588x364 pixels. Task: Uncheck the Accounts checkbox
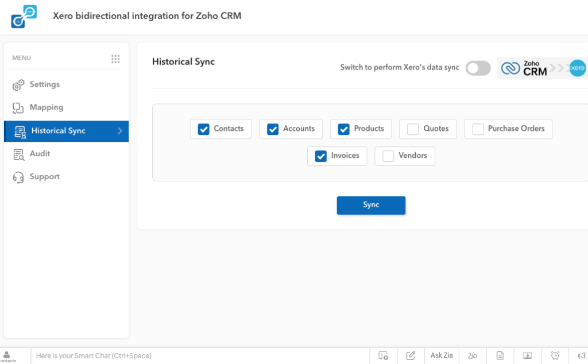(x=273, y=129)
